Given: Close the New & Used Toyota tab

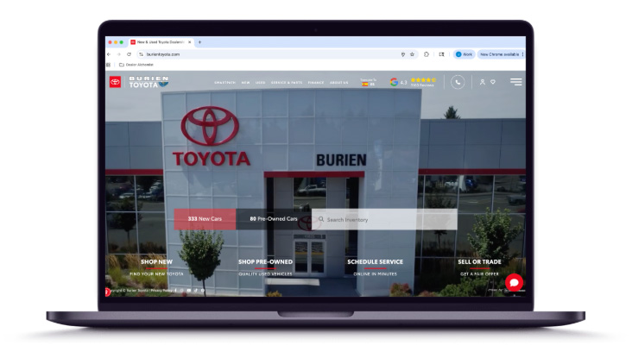Looking at the screenshot, I should coord(190,42).
